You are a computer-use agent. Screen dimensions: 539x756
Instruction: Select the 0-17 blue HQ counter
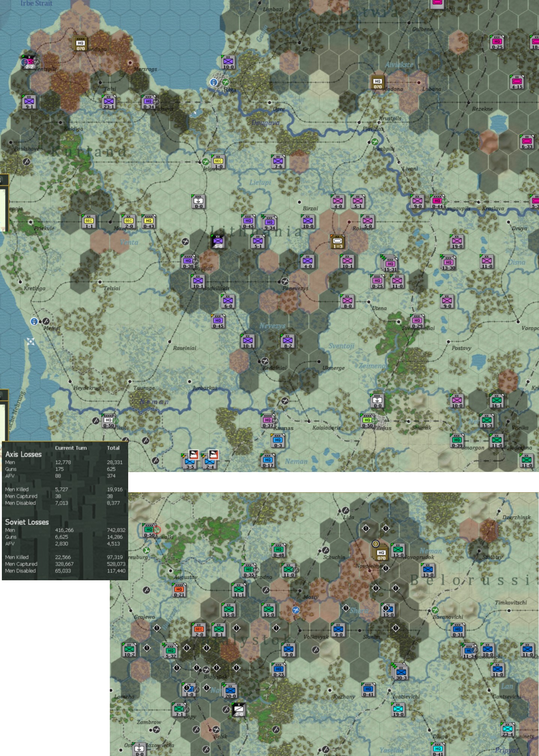point(268,460)
